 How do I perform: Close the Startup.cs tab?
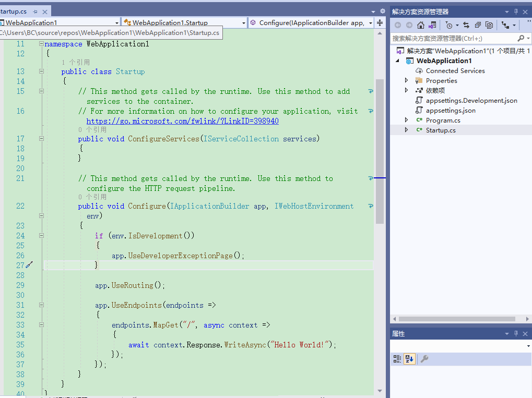click(x=44, y=12)
